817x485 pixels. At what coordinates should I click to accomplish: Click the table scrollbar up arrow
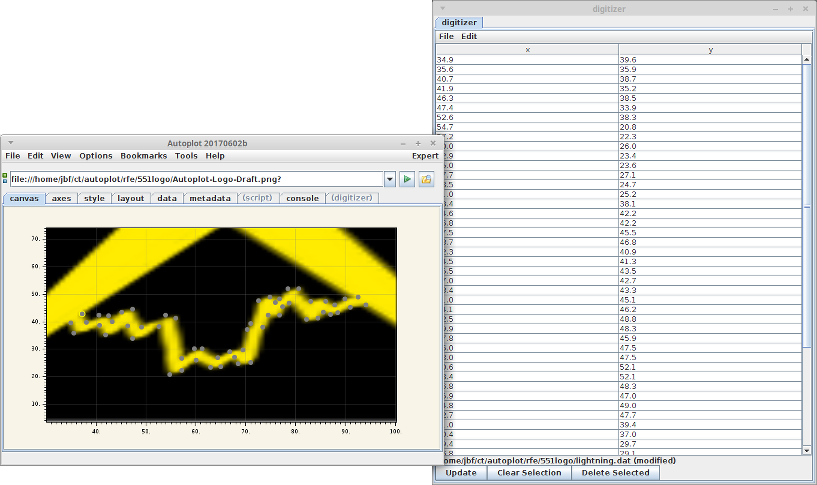tap(807, 60)
